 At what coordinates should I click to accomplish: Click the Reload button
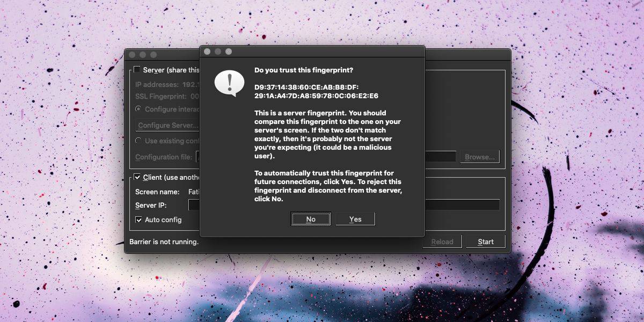click(x=442, y=241)
